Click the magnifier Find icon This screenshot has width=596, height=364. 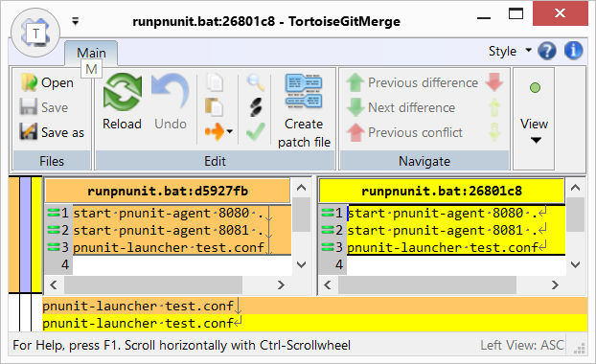(256, 82)
